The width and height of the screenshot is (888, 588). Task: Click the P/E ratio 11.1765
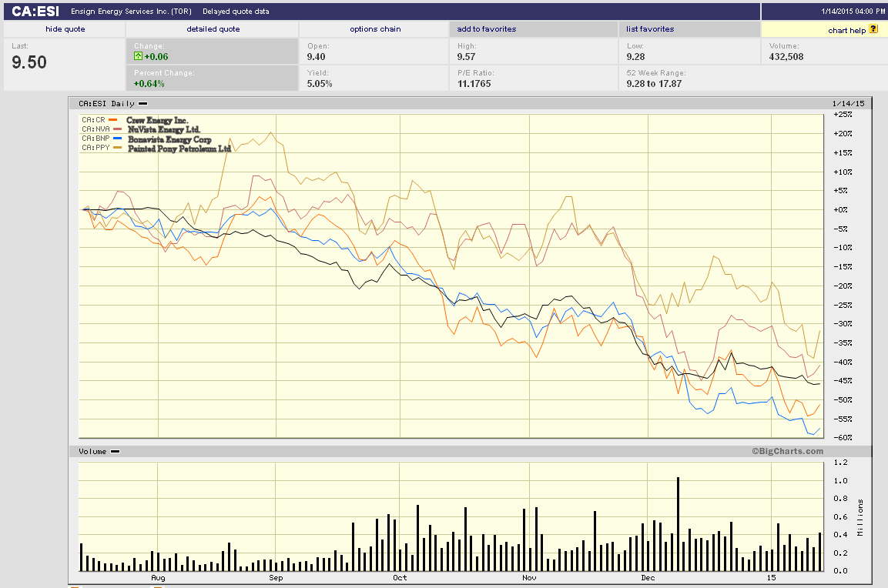(x=474, y=84)
